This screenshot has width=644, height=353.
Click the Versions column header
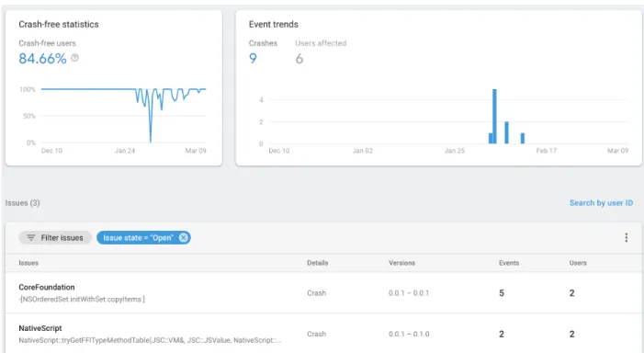(401, 263)
